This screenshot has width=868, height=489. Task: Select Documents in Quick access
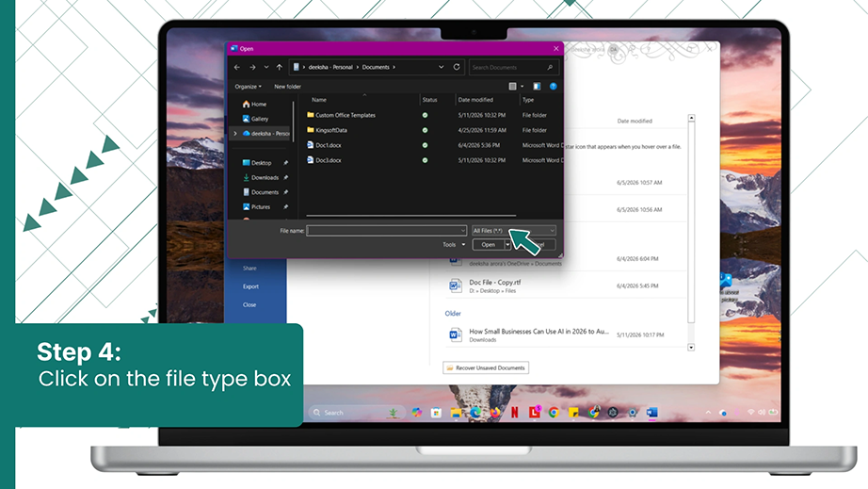point(261,192)
